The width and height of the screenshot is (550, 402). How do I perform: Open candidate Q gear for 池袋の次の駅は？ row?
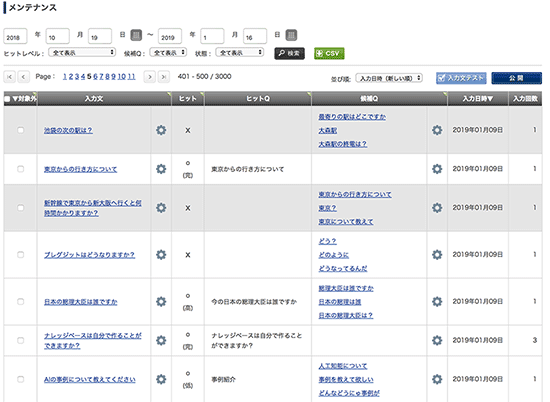click(437, 130)
